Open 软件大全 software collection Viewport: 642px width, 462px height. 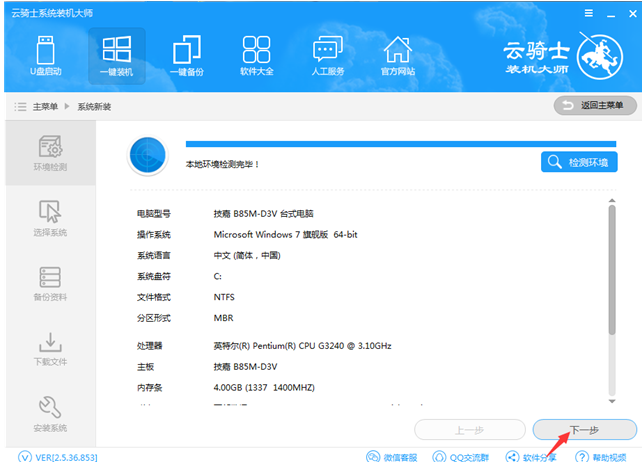[257, 56]
